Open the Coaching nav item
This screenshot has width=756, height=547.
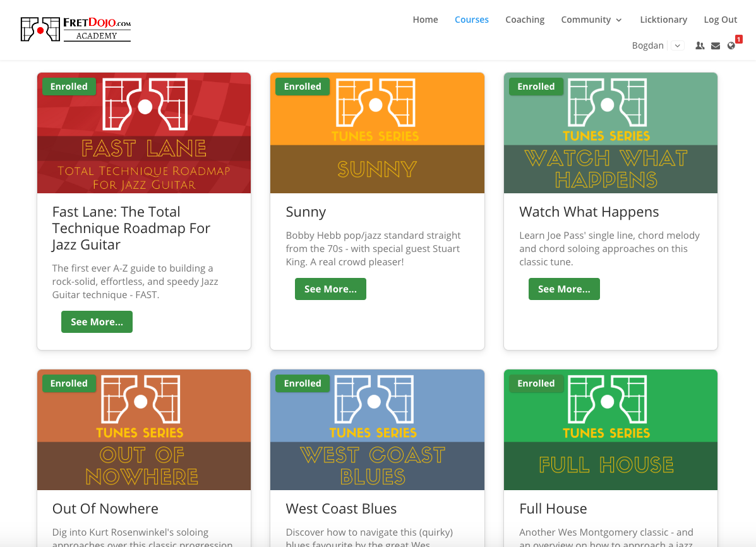point(525,20)
